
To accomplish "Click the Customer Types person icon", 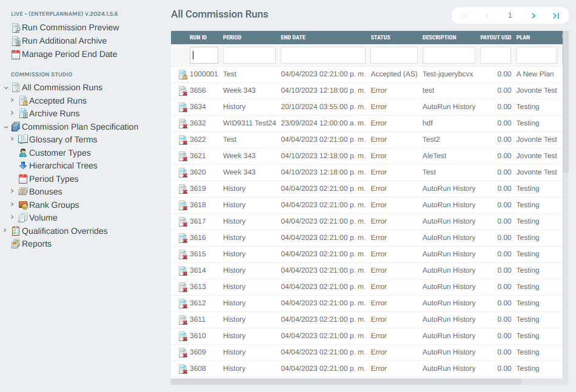I will point(23,153).
